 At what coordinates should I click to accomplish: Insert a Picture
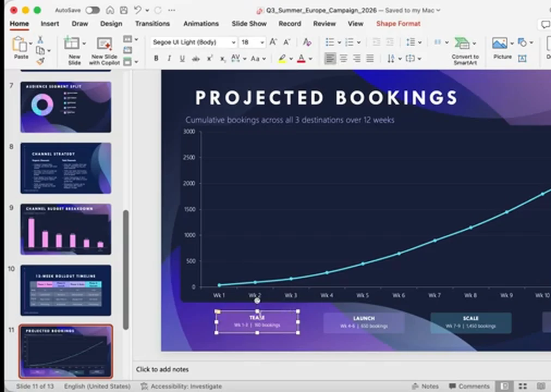(500, 44)
